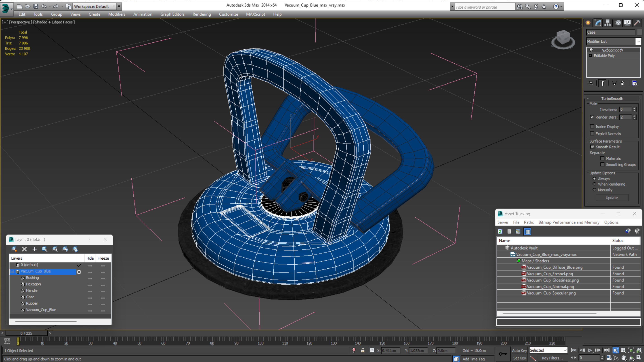
Task: Click the Iterations spinner arrows
Action: (x=634, y=109)
